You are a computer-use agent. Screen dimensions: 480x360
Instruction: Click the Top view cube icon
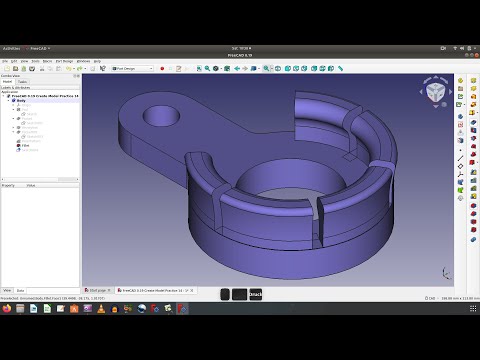coord(296,68)
